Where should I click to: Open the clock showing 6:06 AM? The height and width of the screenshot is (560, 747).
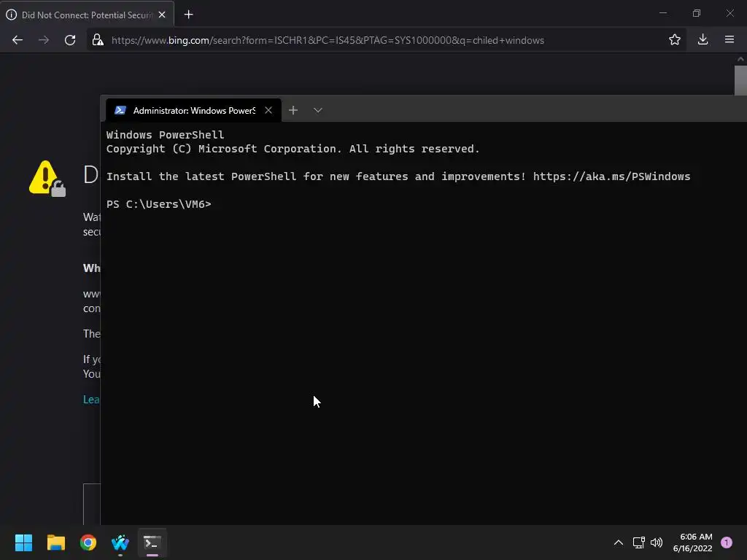coord(693,542)
